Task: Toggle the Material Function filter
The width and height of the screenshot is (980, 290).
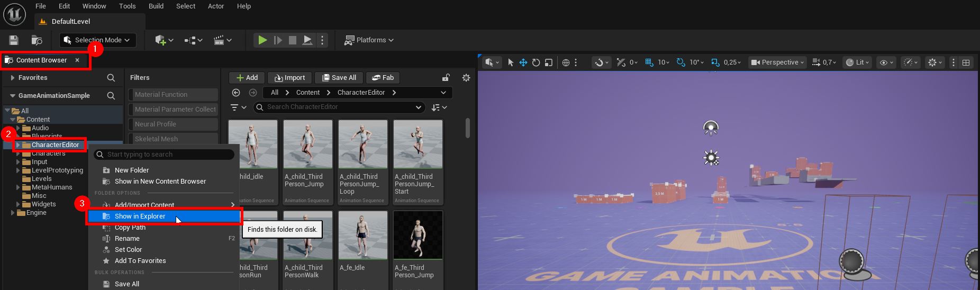Action: click(x=173, y=95)
